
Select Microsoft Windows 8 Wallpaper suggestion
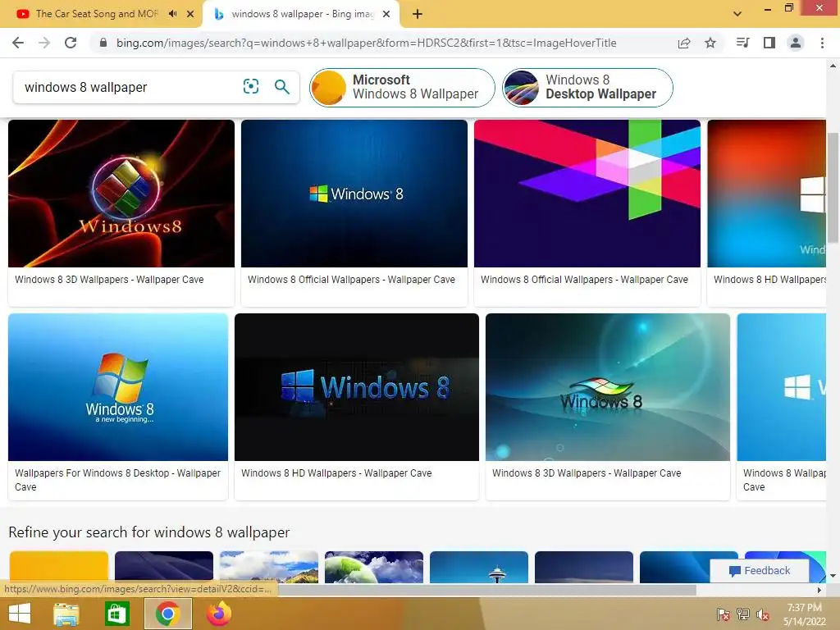point(402,87)
